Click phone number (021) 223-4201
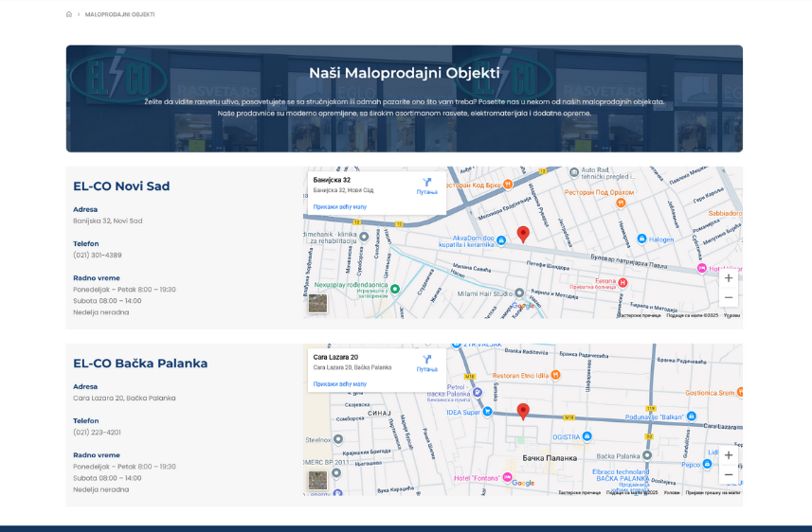 97,432
